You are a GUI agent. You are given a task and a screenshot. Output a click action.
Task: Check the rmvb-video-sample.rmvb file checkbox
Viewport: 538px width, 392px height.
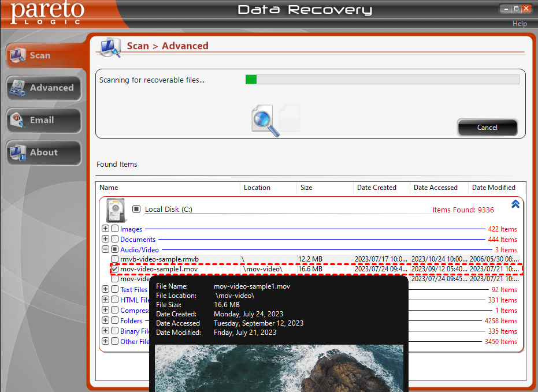point(114,259)
